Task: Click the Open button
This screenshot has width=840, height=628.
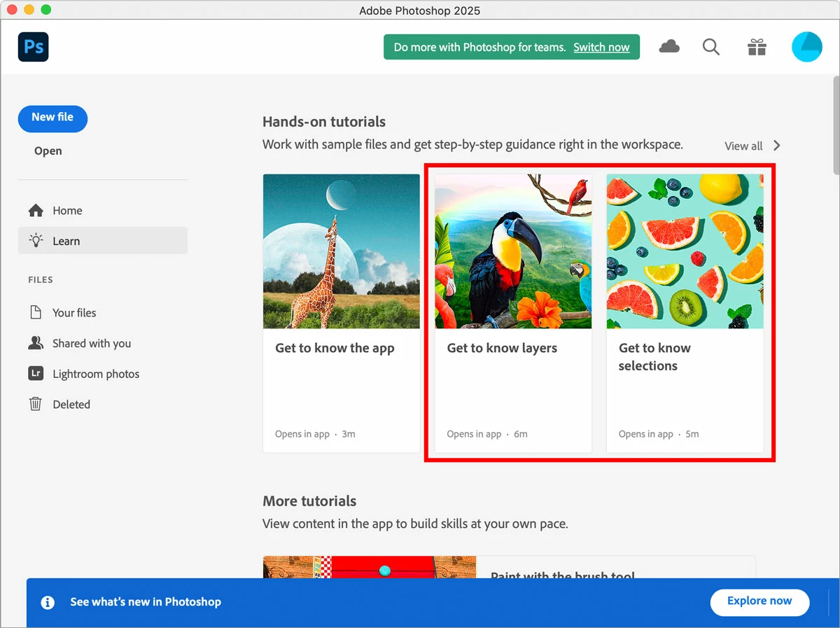Action: (48, 151)
